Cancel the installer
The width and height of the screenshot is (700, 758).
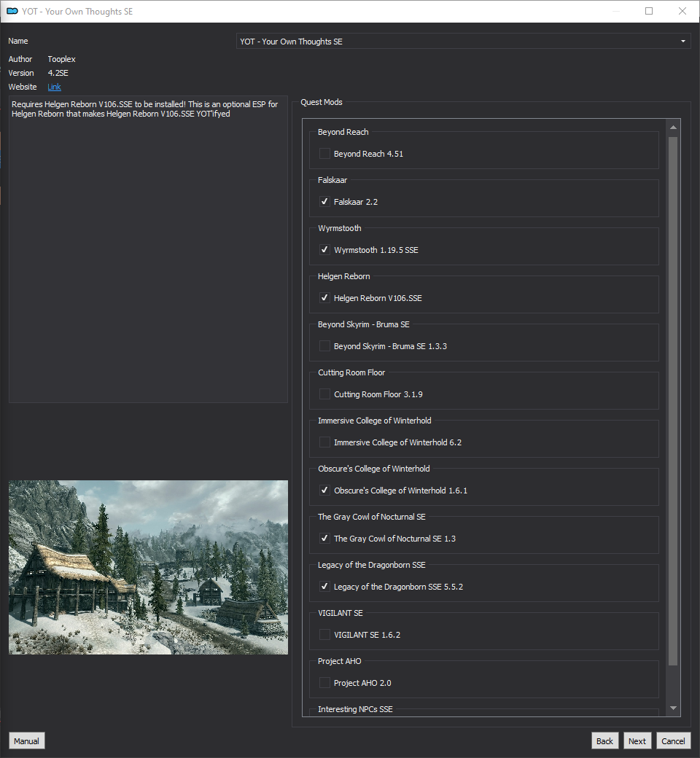click(x=673, y=741)
